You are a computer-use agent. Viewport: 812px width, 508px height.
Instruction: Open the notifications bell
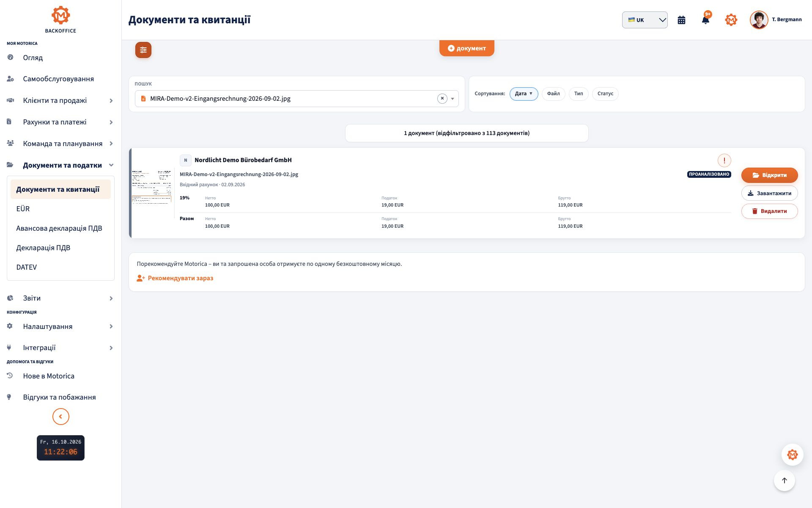(705, 20)
